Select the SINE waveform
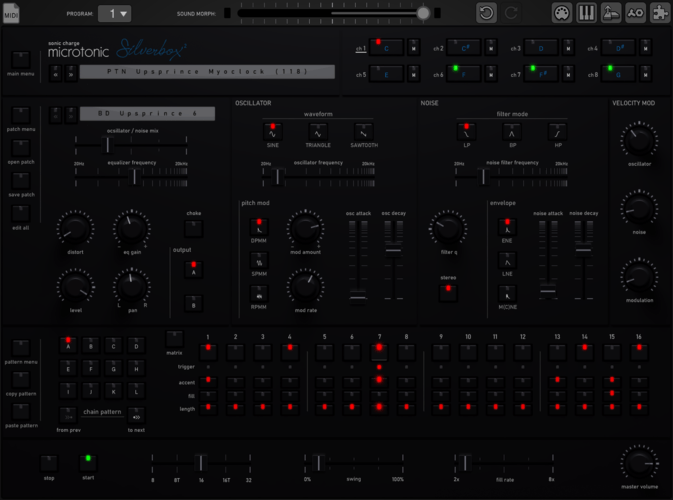 (x=273, y=133)
